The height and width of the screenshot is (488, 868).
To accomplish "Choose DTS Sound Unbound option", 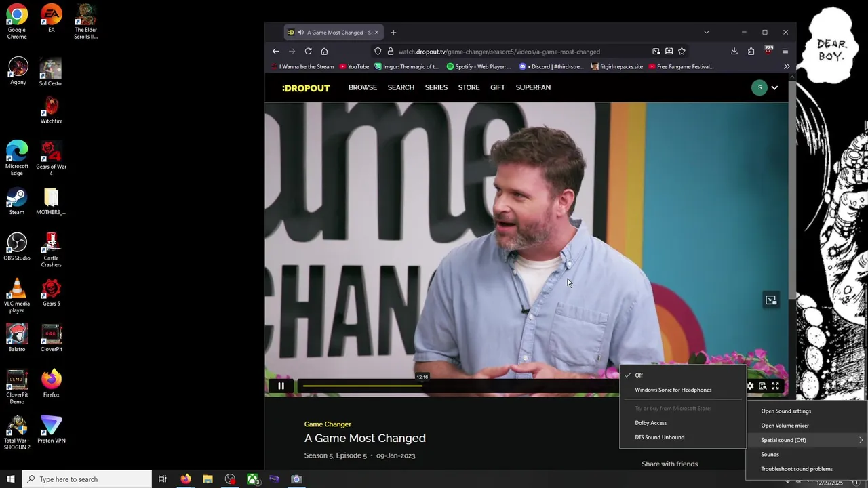I will click(683, 437).
